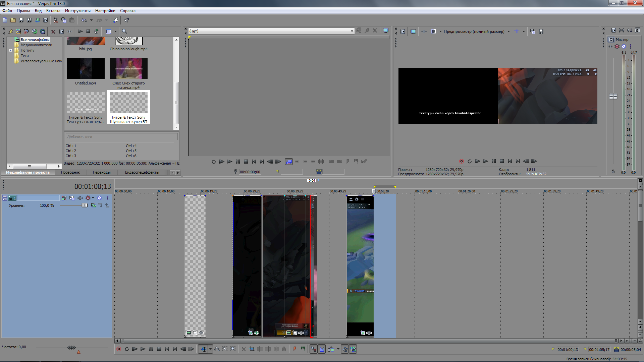Play the video preview from the start

tap(478, 161)
